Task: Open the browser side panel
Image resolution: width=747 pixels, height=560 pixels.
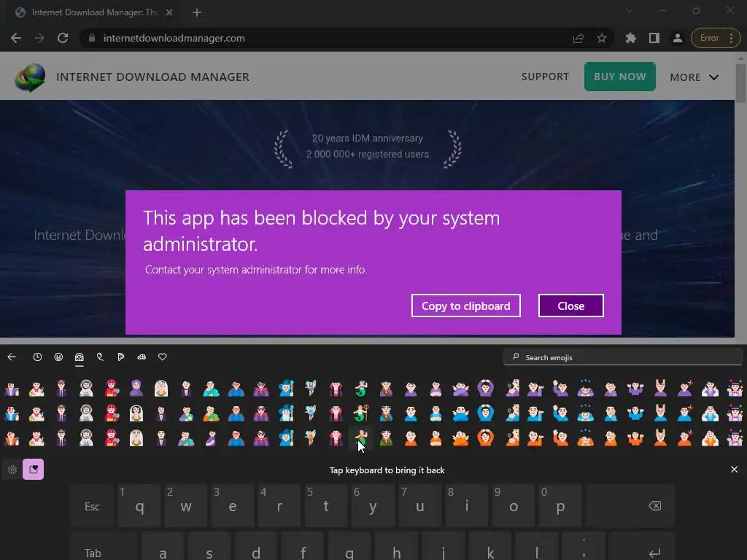Action: point(654,38)
